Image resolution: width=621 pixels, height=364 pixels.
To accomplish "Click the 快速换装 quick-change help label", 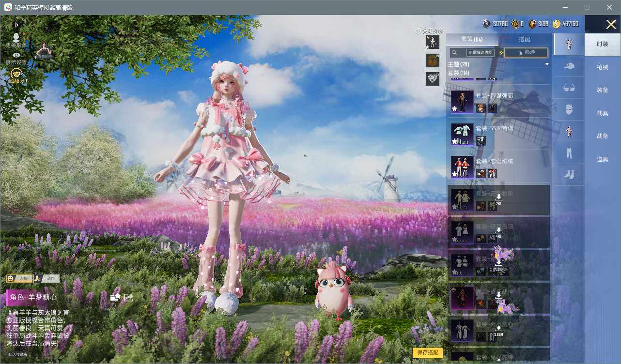I will [429, 31].
